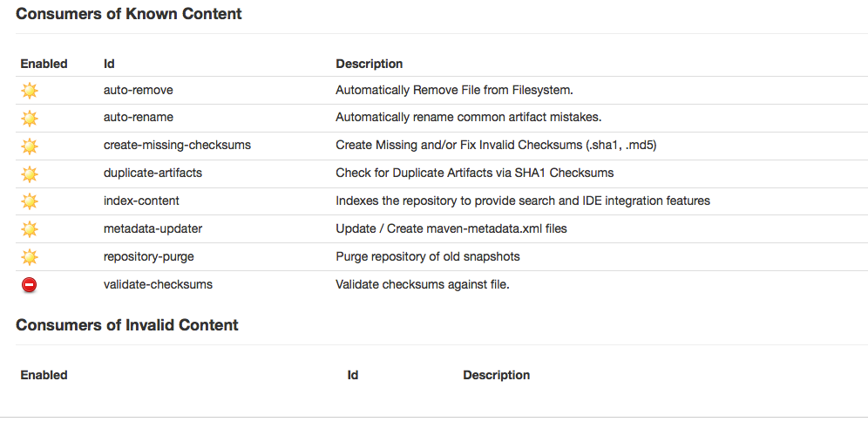This screenshot has height=422, width=868.
Task: Click the Enabled column header of Known Content
Action: (x=44, y=64)
